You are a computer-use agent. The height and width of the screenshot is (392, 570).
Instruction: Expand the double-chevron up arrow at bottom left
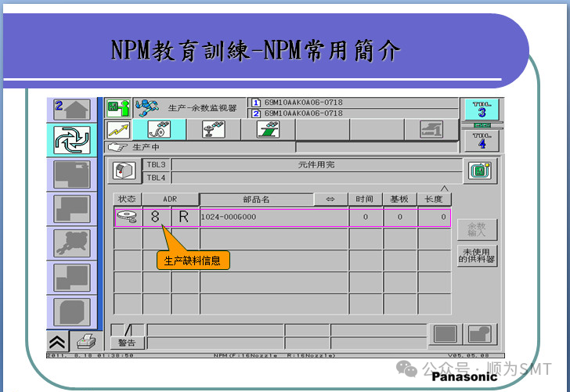(x=58, y=341)
